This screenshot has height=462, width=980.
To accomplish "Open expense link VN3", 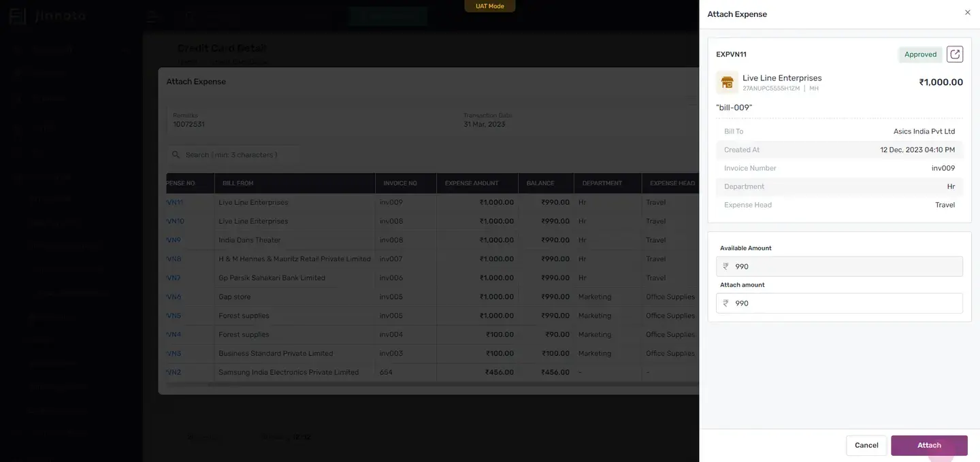I will point(174,354).
